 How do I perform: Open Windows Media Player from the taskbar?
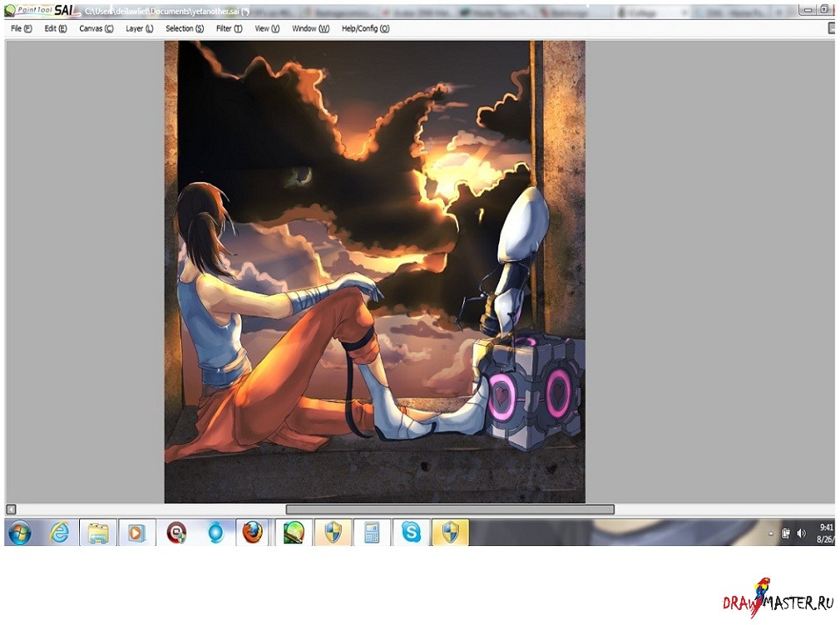[136, 533]
